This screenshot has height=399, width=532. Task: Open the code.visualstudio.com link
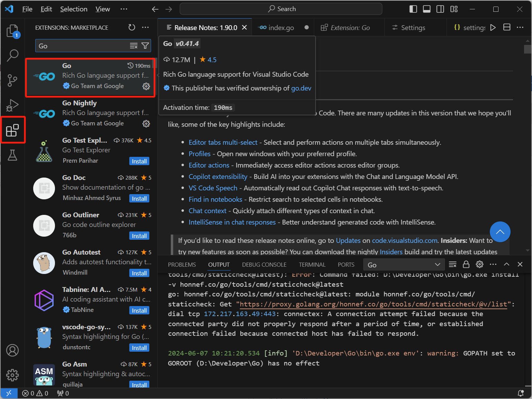405,240
